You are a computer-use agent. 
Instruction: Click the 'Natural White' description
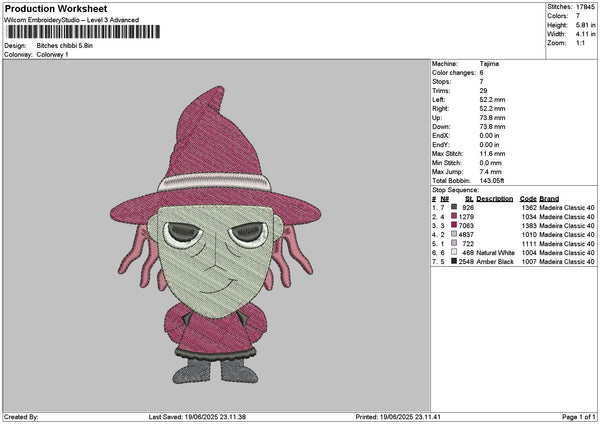(495, 253)
